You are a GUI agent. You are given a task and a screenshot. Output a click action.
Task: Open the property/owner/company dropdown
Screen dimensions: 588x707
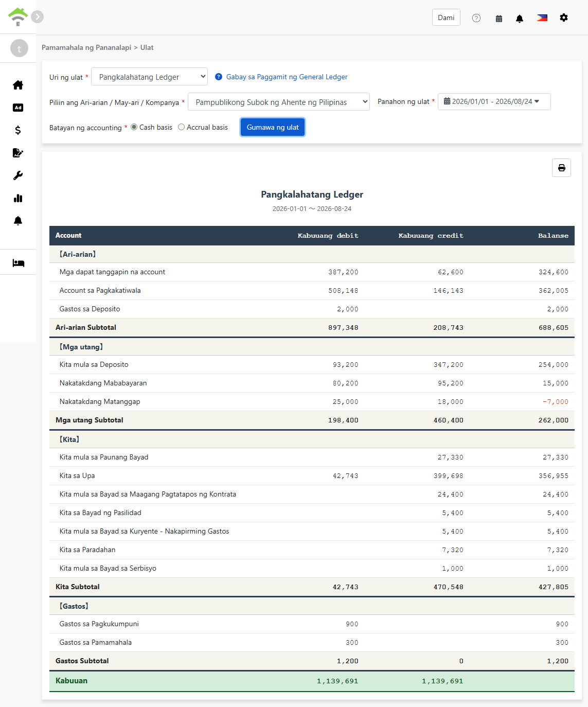(279, 102)
